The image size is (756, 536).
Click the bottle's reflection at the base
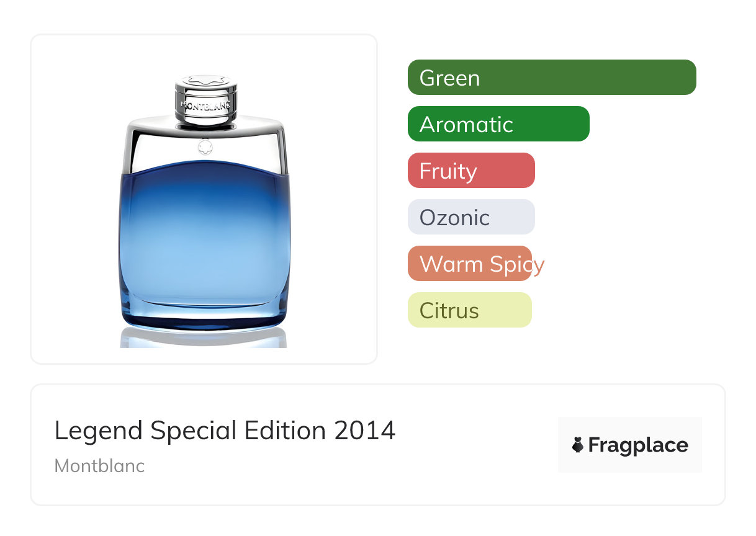pyautogui.click(x=204, y=337)
